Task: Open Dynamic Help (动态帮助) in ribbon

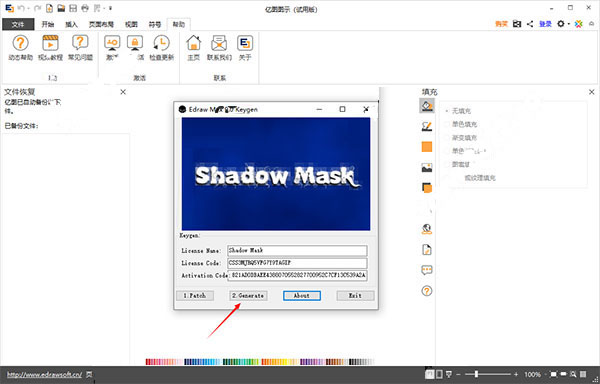Action: [20, 47]
